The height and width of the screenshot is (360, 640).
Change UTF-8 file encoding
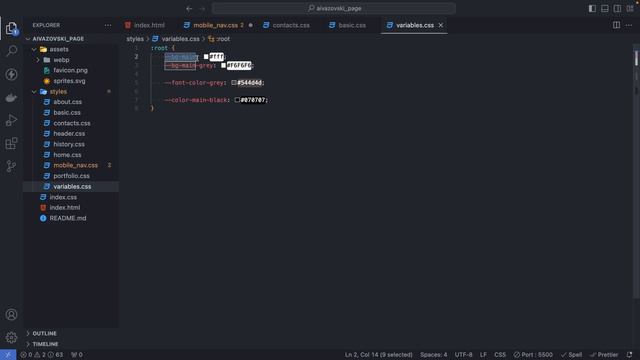pyautogui.click(x=463, y=355)
